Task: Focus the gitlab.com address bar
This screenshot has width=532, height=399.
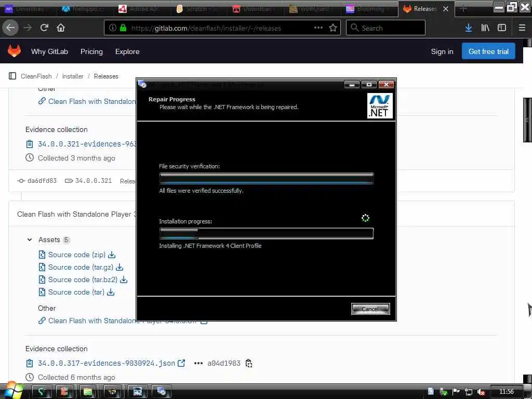Action: click(x=222, y=28)
